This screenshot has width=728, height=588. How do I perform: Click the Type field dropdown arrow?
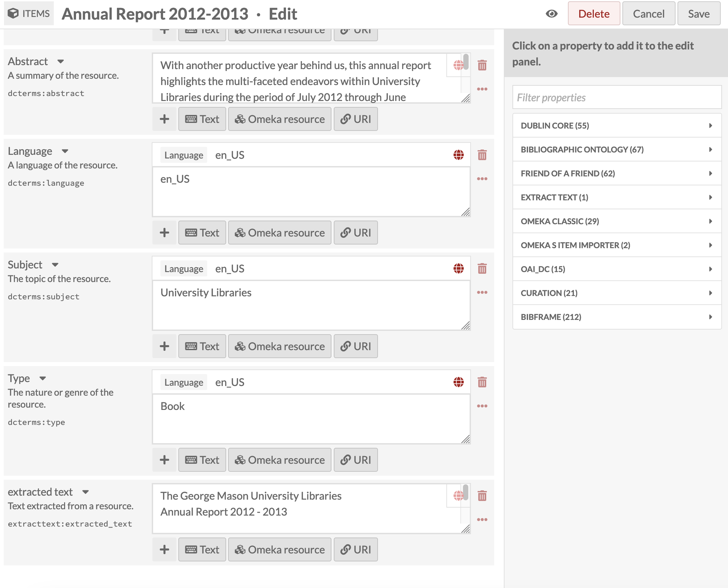tap(43, 378)
